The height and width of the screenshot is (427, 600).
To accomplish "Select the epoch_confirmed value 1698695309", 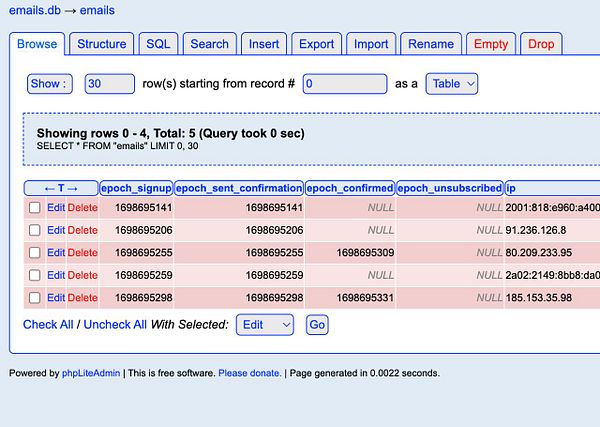I will 365,253.
